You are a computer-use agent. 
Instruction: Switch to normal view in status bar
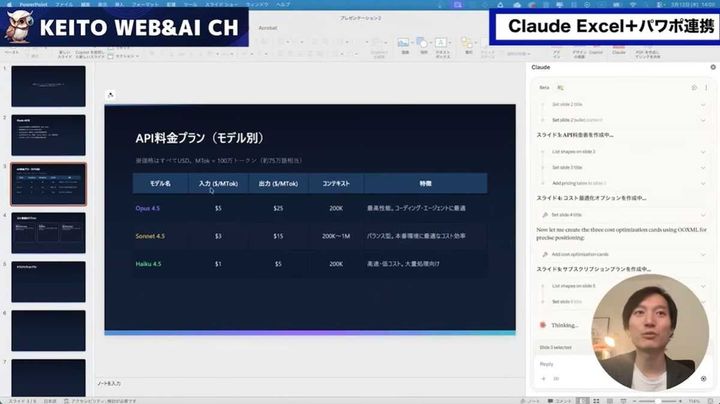(x=582, y=401)
